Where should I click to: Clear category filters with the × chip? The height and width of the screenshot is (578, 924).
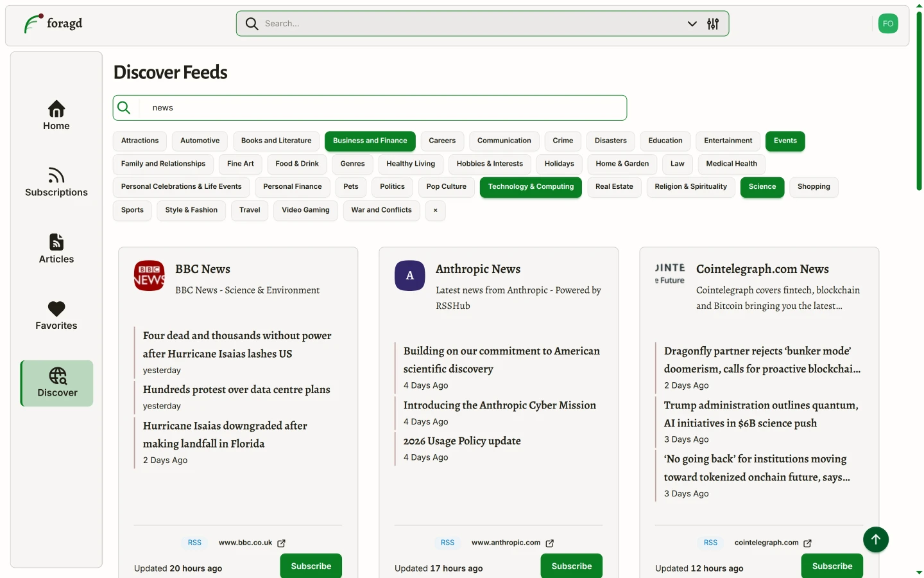(x=436, y=210)
